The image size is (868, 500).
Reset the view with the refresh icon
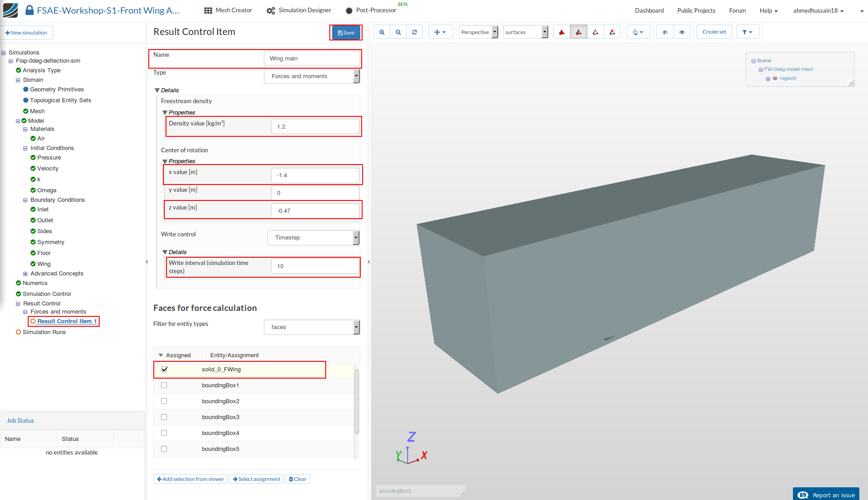[414, 32]
